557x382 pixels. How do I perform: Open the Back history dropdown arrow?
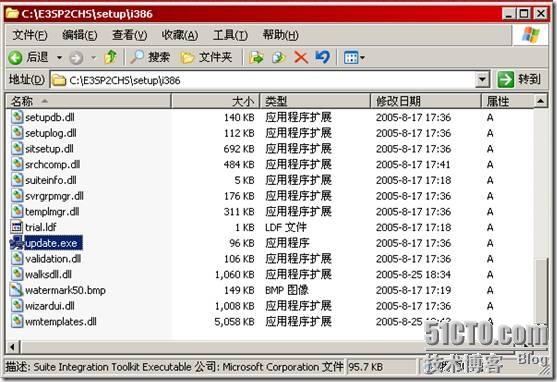click(x=59, y=58)
